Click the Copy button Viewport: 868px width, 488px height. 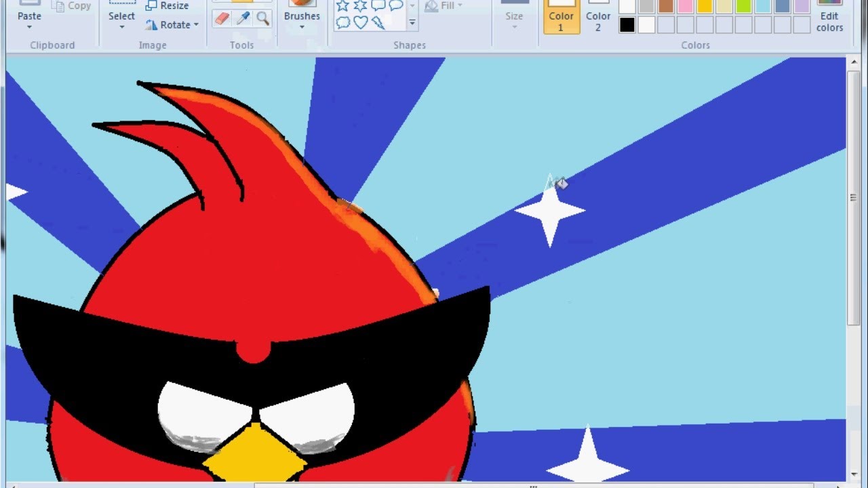click(x=73, y=5)
